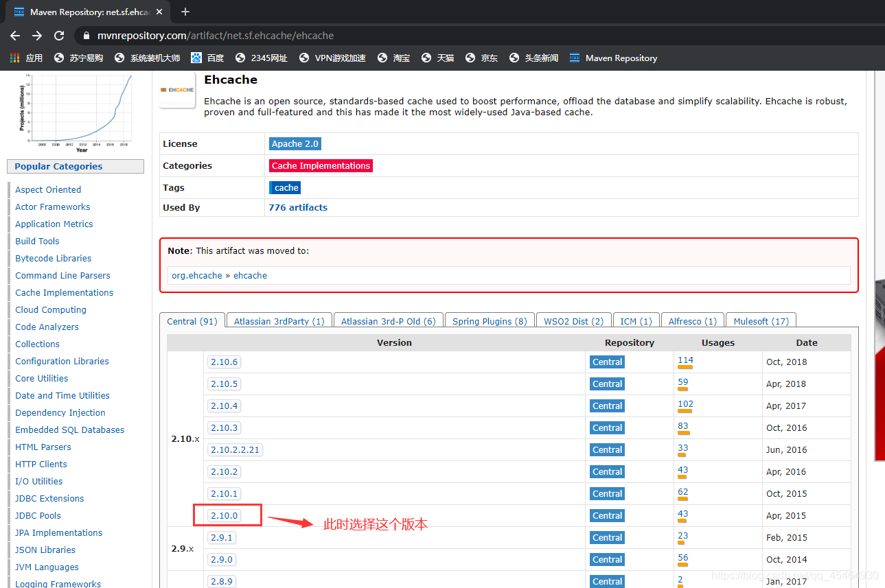Open the 天猫 bookmark
The width and height of the screenshot is (885, 588).
(x=437, y=58)
